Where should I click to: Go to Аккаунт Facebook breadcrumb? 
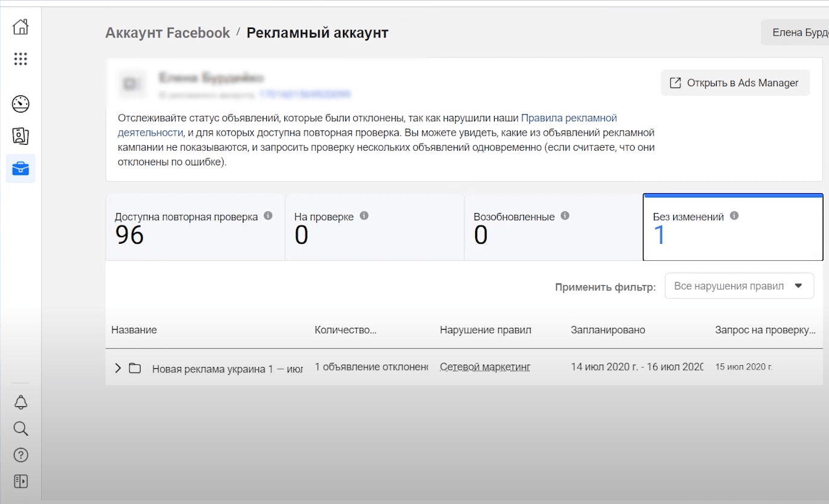[168, 33]
